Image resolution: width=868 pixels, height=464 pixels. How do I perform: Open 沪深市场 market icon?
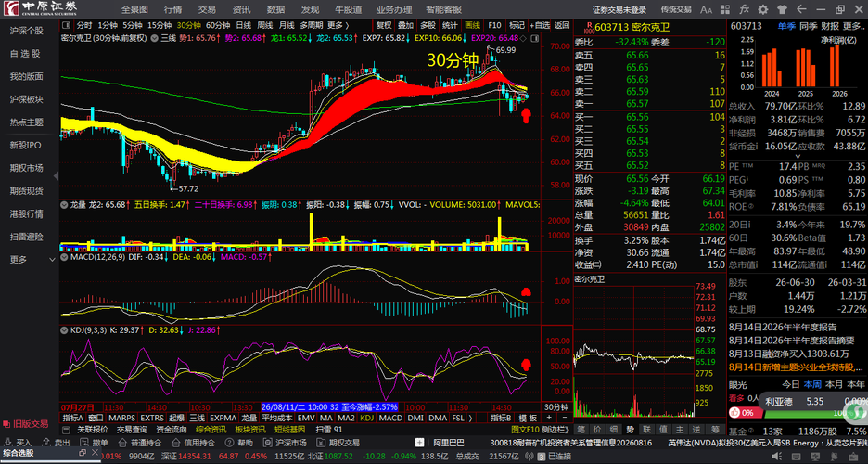267,443
